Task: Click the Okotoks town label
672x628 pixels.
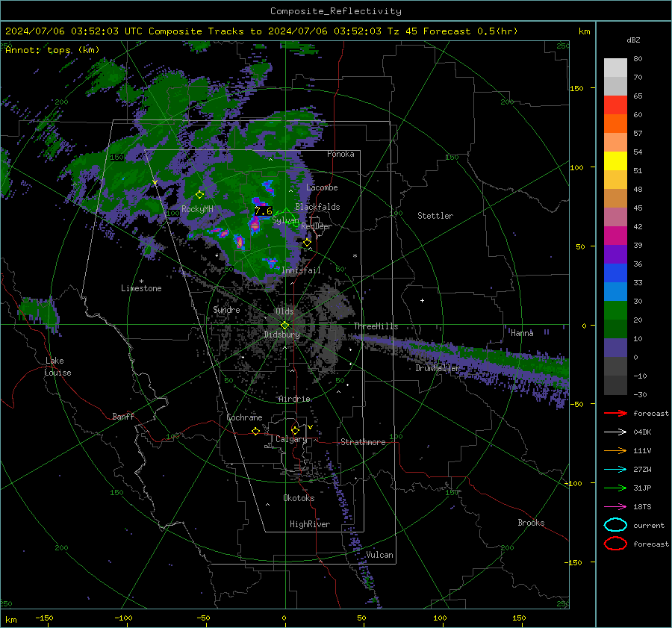Action: (x=299, y=498)
